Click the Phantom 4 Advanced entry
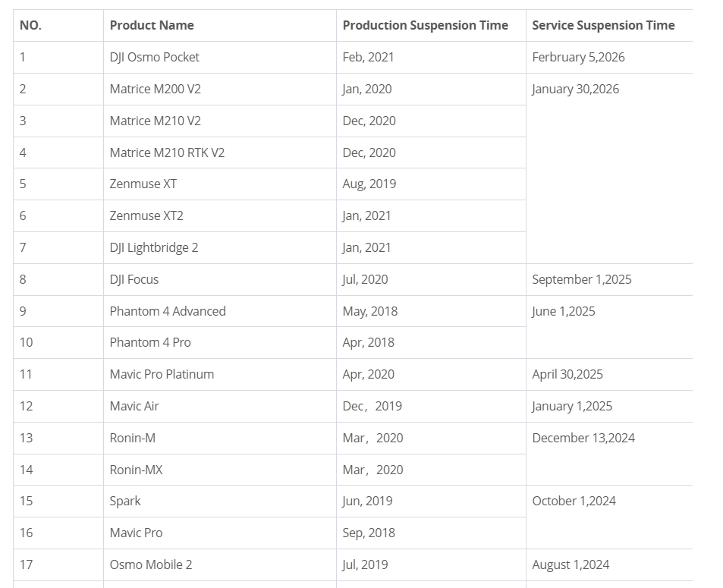This screenshot has width=723, height=588. 168,311
